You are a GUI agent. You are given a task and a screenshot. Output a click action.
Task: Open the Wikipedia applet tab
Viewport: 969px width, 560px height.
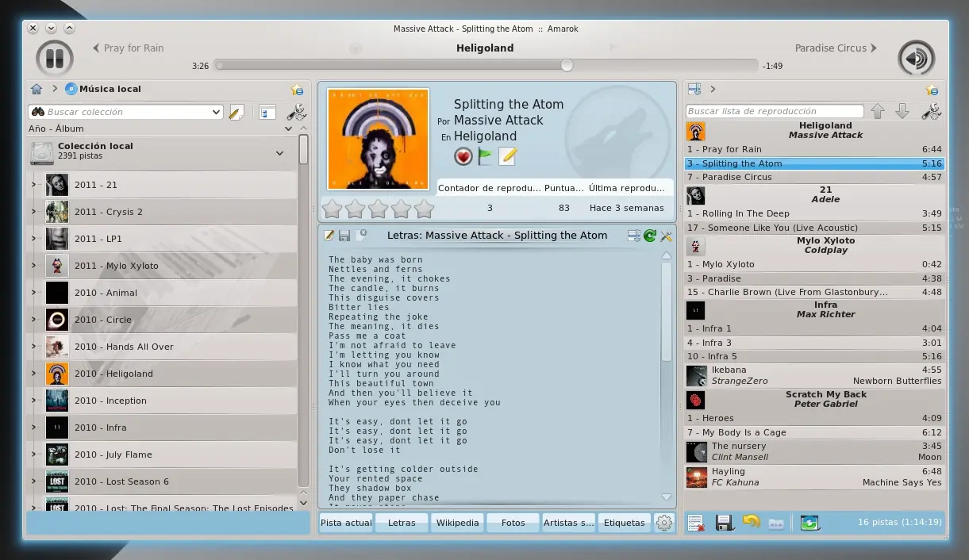458,523
